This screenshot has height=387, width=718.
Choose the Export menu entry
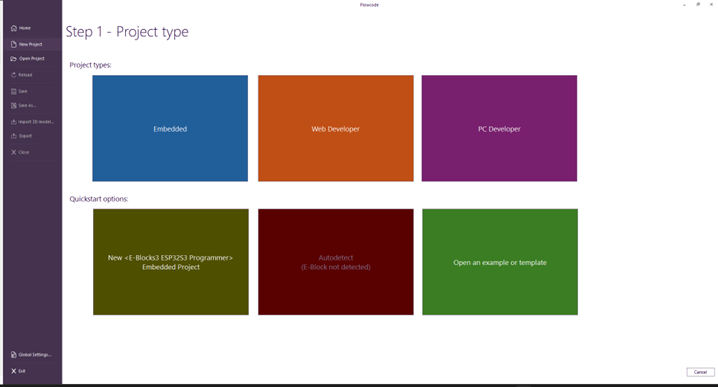32,136
